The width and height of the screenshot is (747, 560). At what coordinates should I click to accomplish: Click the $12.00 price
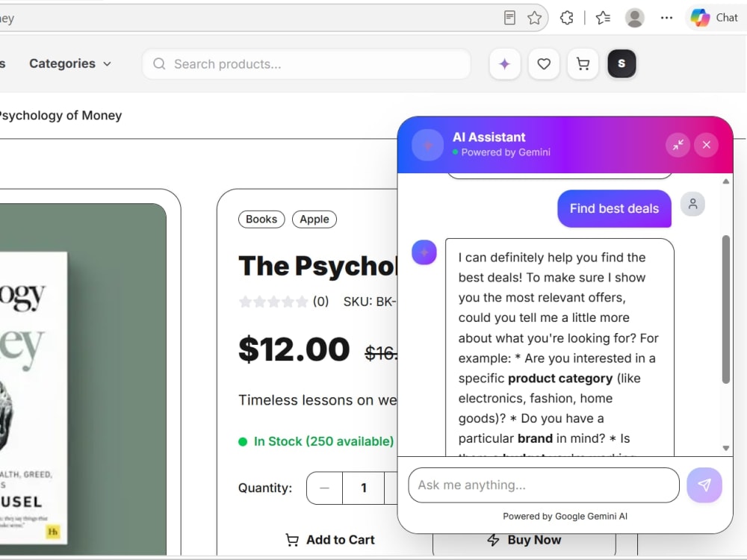294,349
